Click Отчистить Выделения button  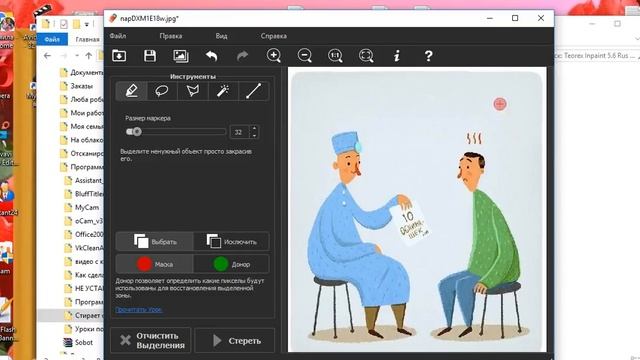tap(151, 340)
